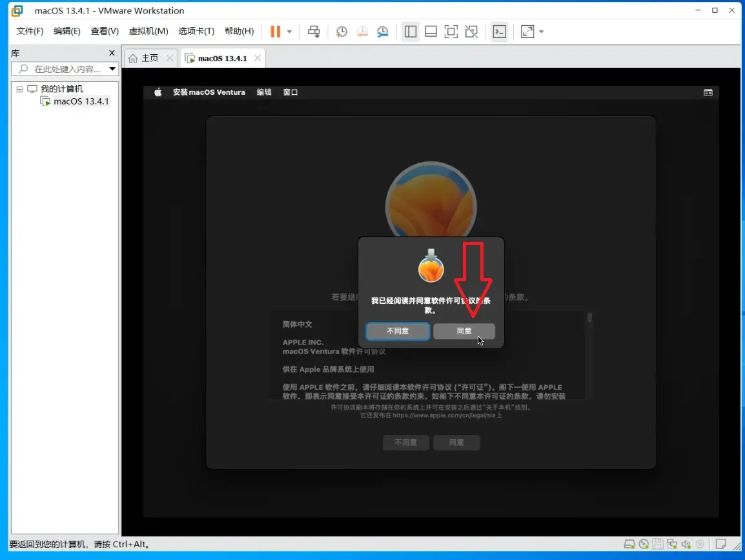Click the network adapter status bar icon
The image size is (745, 560).
(x=672, y=544)
